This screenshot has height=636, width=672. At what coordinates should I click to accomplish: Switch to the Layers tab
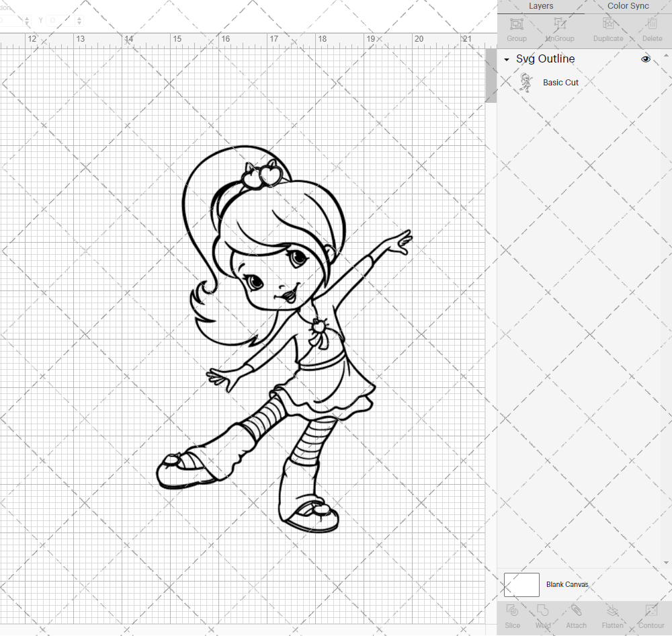(540, 6)
